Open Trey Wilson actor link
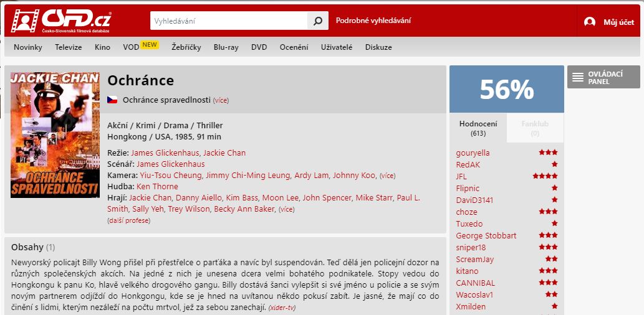 (189, 209)
